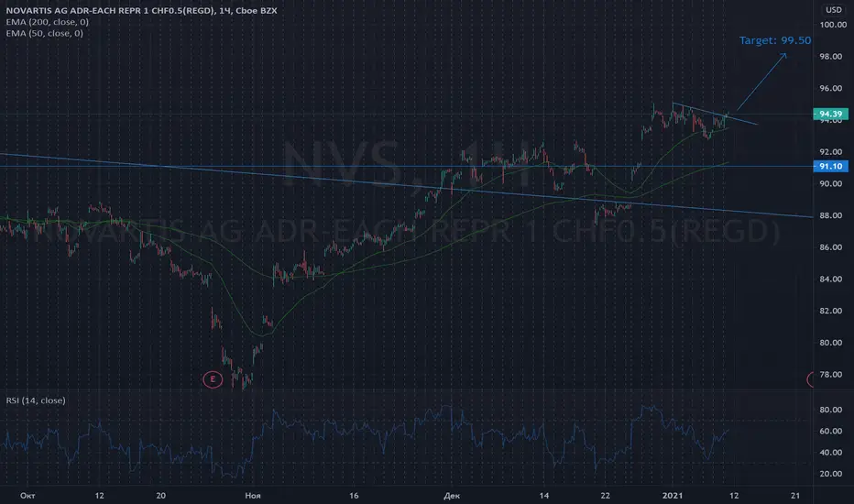Image resolution: width=854 pixels, height=504 pixels.
Task: Click the 96.00 price axis label
Action: coord(831,88)
